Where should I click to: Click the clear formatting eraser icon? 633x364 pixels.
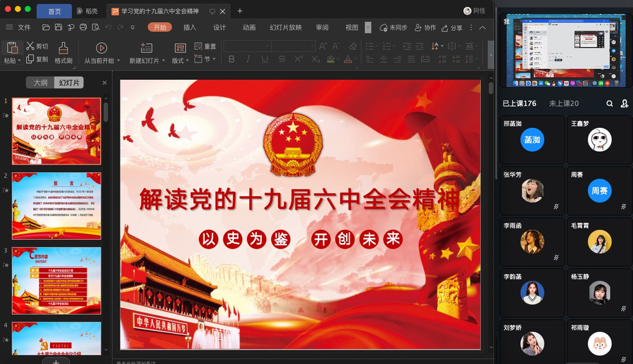click(353, 46)
